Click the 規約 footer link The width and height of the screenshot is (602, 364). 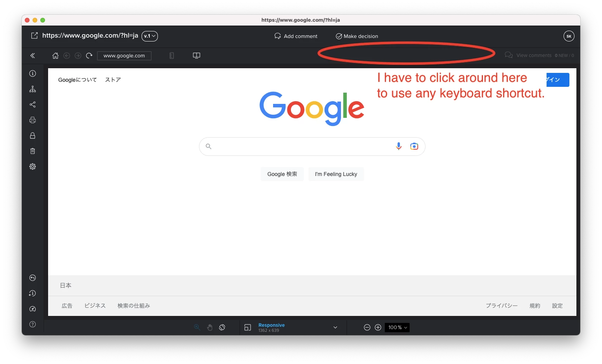click(x=535, y=306)
